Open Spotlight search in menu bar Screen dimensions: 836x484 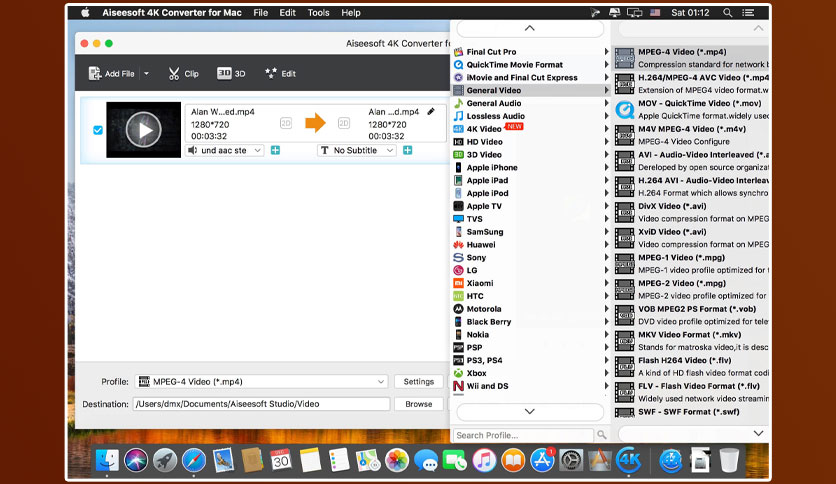coord(727,12)
